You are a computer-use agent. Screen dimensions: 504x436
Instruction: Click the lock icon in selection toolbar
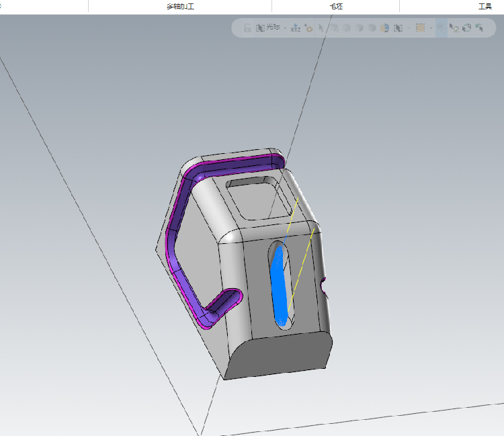point(247,28)
